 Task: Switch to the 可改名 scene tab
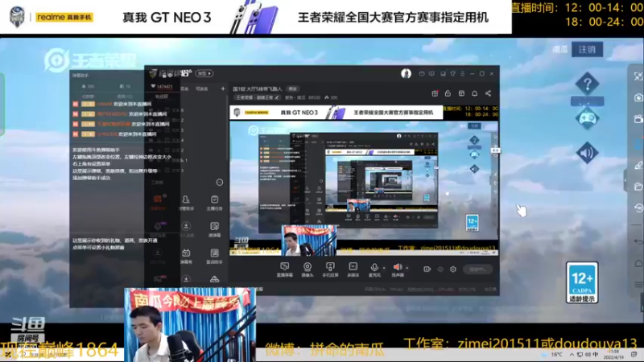pyautogui.click(x=202, y=88)
